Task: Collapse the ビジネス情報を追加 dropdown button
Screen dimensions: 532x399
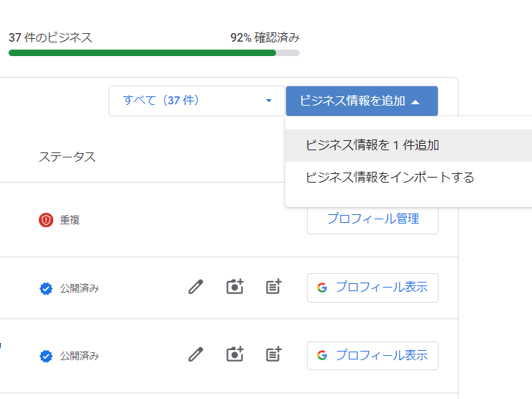Action: 362,101
